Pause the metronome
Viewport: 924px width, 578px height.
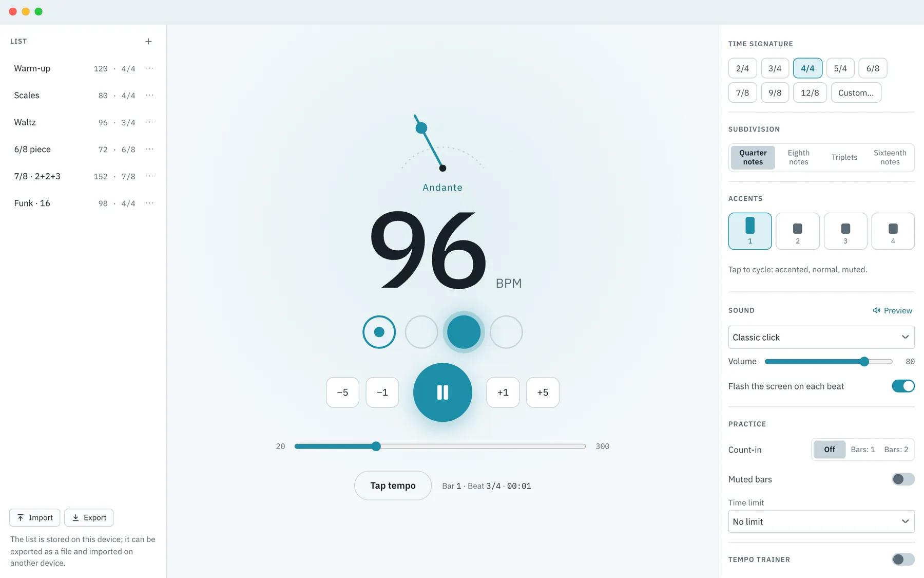442,393
